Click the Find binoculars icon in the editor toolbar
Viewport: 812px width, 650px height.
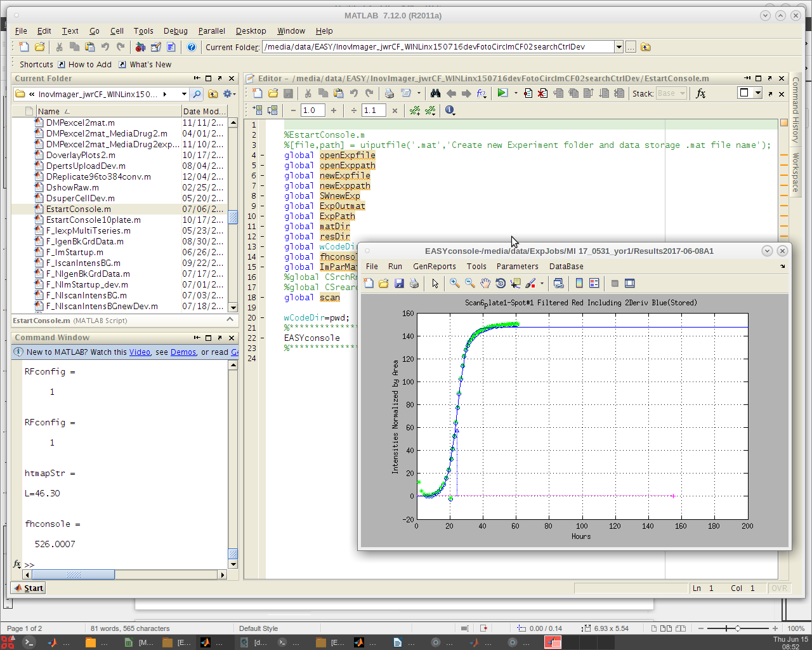tap(435, 93)
